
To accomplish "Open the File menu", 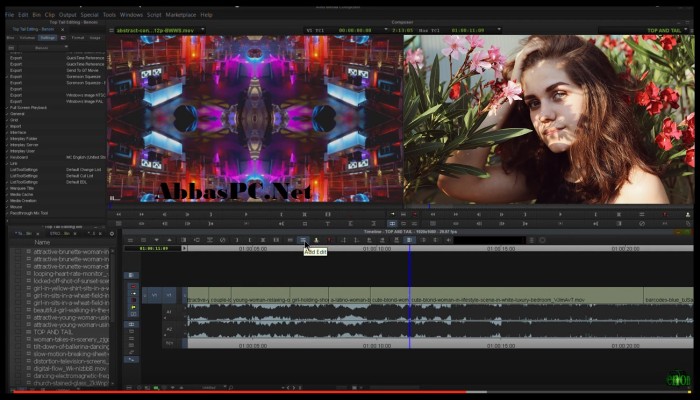I will tap(9, 15).
